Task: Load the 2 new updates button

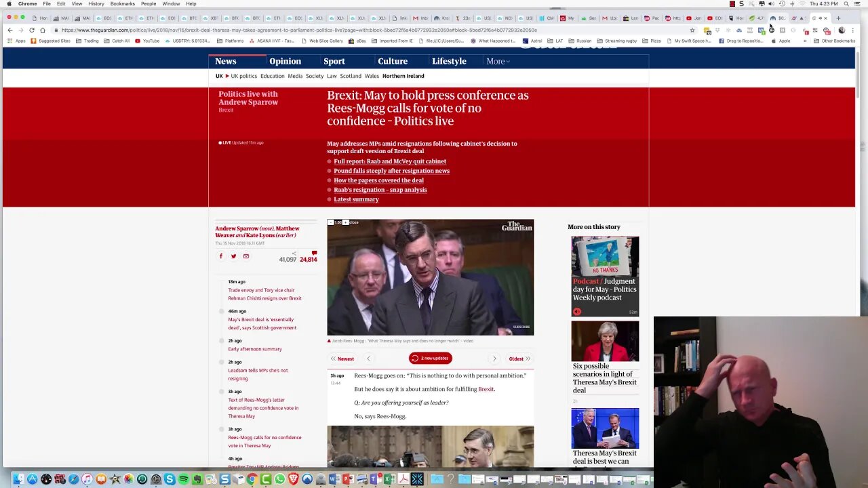Action: [x=431, y=359]
